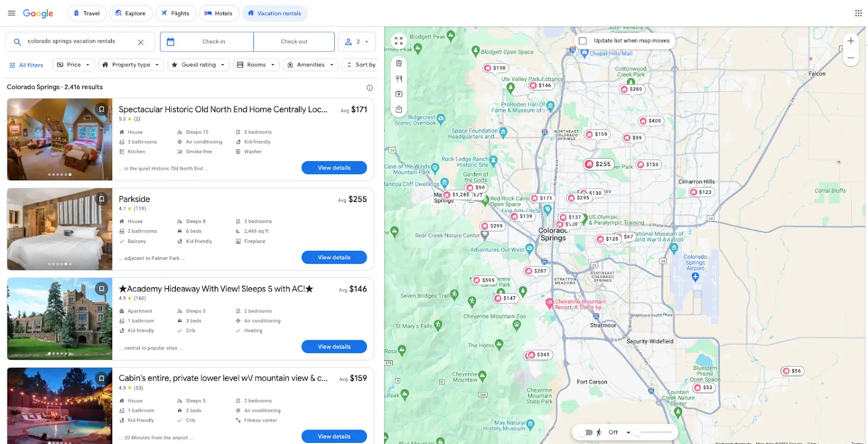Save the Parkside listing with bookmark icon
This screenshot has height=444, width=868.
coord(101,199)
